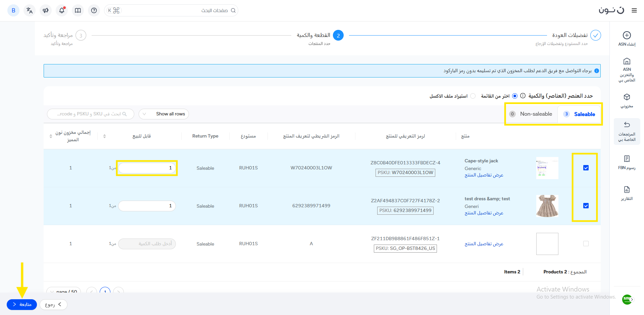Open FBN fees in sidebar
Viewport: 644px width, 315px height.
(x=627, y=162)
